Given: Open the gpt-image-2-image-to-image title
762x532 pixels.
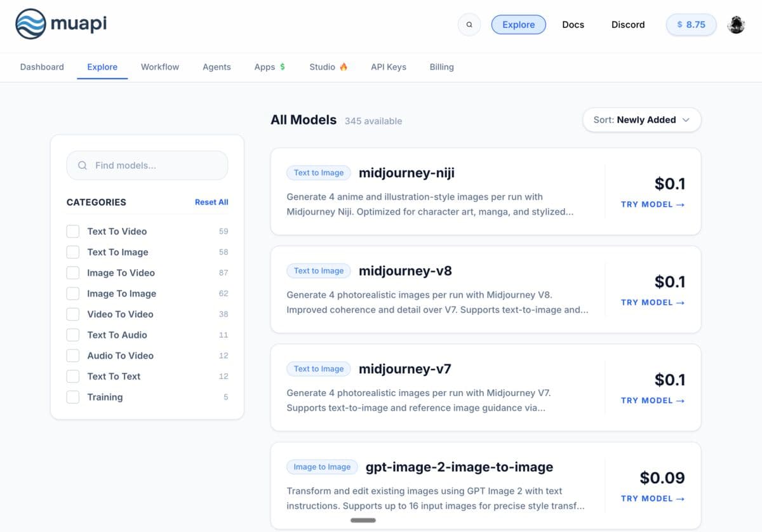Looking at the screenshot, I should pyautogui.click(x=459, y=467).
